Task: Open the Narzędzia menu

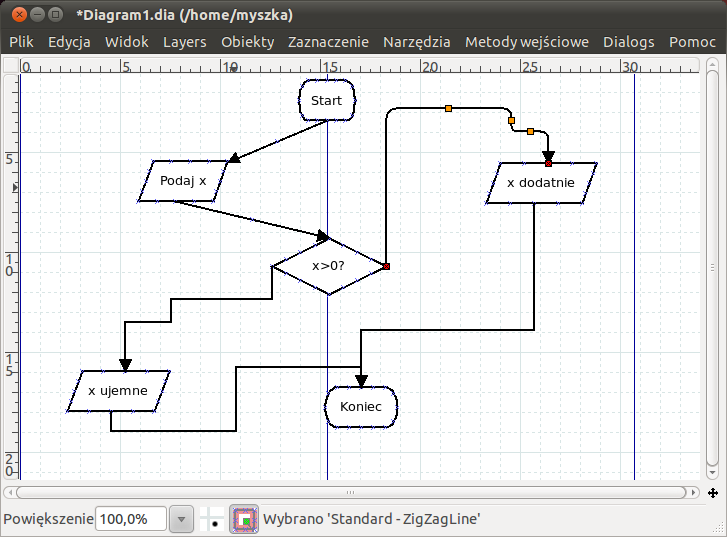Action: (417, 42)
